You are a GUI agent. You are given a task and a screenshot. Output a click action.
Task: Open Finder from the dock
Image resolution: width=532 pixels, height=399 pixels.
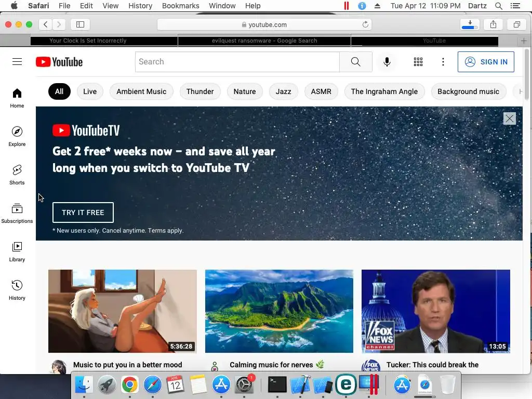(84, 385)
